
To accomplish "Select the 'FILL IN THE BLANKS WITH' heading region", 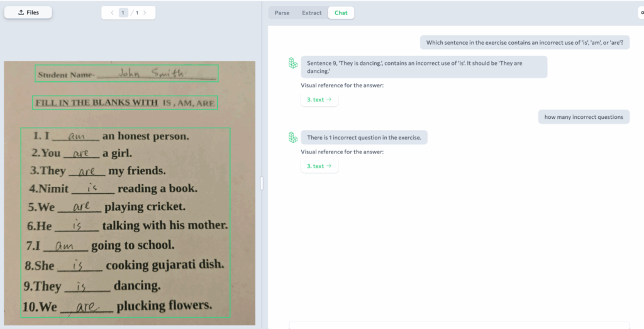I will pos(125,103).
